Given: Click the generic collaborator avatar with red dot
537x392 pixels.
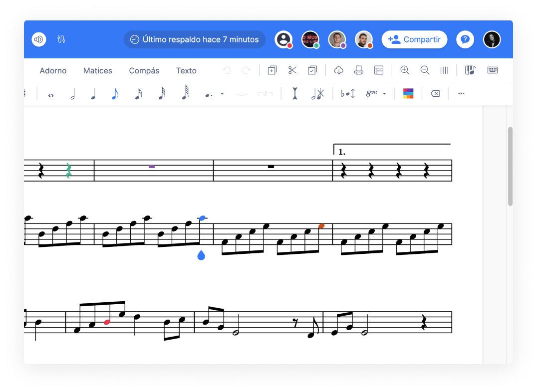Looking at the screenshot, I should (x=283, y=39).
